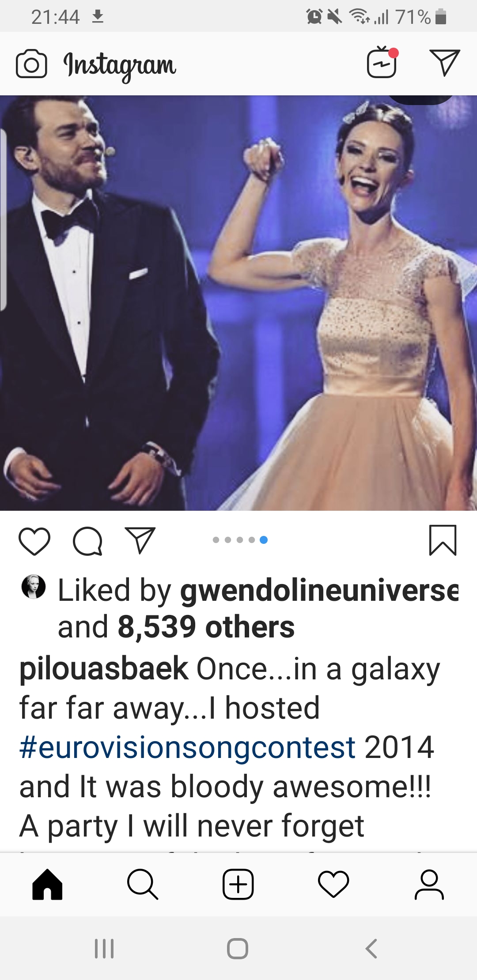Open Activity heart tab at bottom
Screen dimensions: 477x980
(333, 884)
